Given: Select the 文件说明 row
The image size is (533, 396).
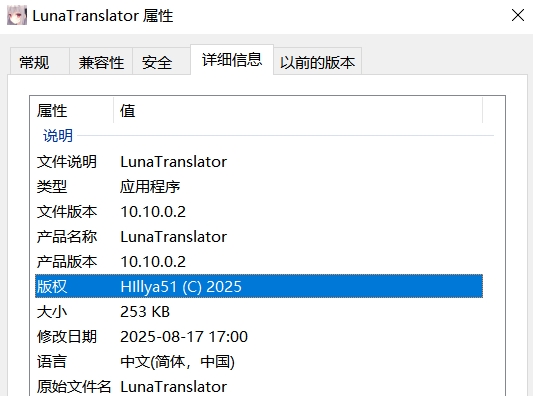Looking at the screenshot, I should [x=259, y=161].
